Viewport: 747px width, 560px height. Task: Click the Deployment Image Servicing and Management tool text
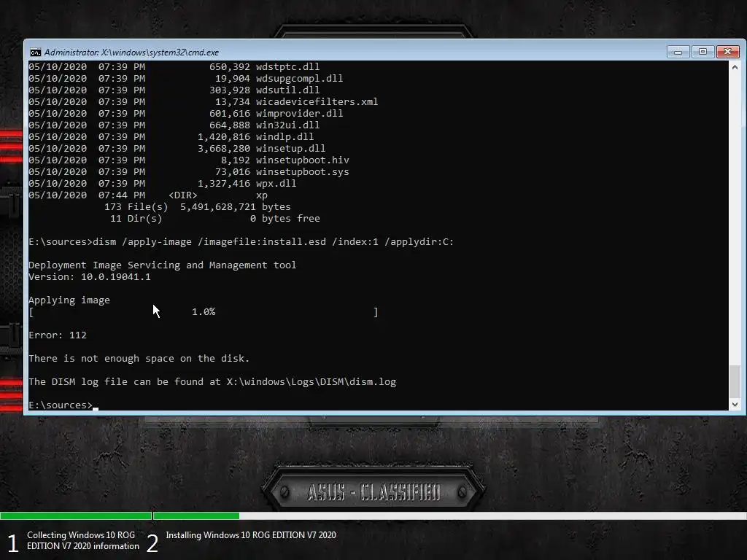pos(162,265)
